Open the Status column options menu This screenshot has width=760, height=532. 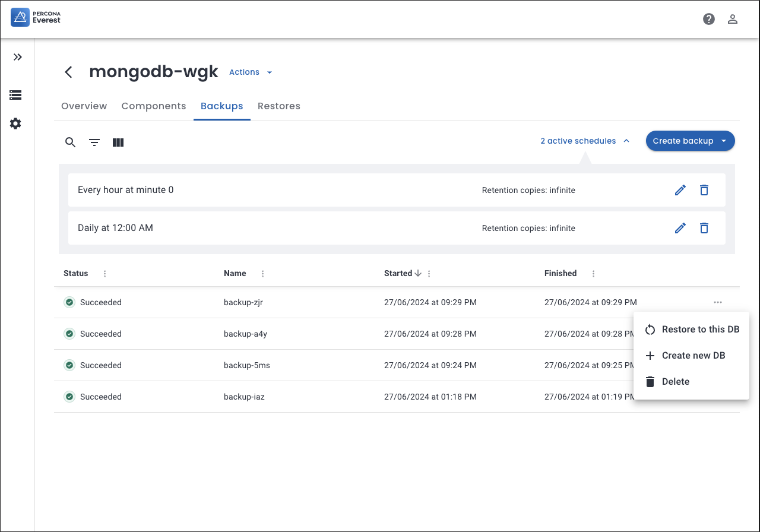coord(105,274)
